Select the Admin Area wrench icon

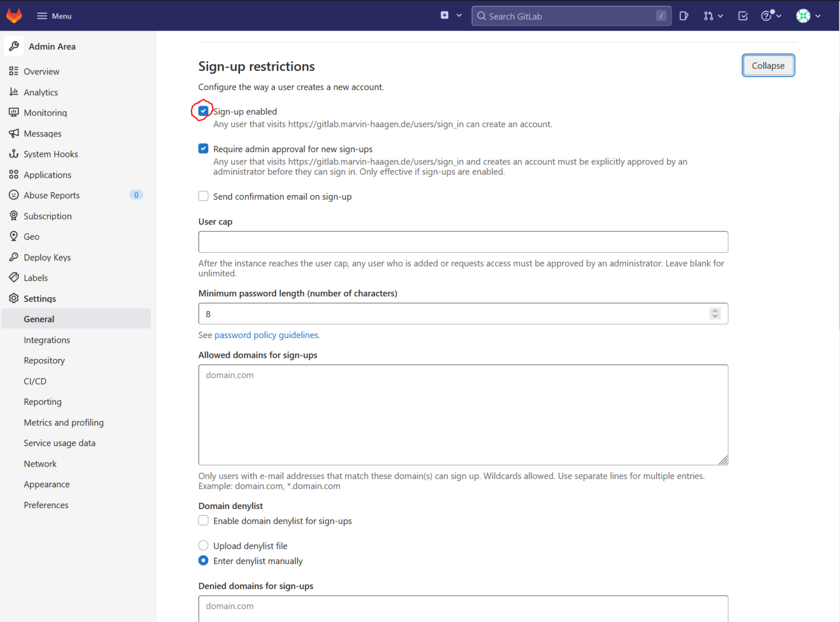point(14,46)
